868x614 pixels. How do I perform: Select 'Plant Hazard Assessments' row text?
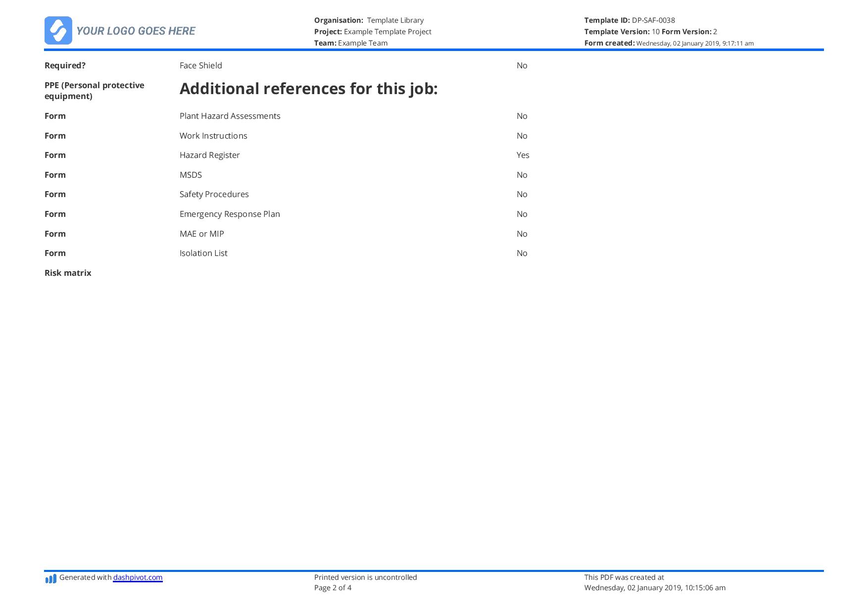coord(230,116)
